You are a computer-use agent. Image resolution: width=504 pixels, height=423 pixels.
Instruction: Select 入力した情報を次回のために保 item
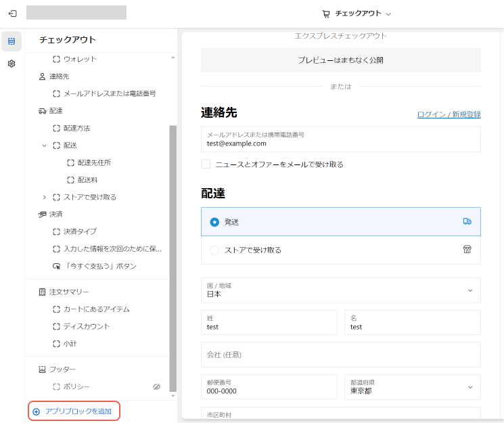(x=112, y=249)
